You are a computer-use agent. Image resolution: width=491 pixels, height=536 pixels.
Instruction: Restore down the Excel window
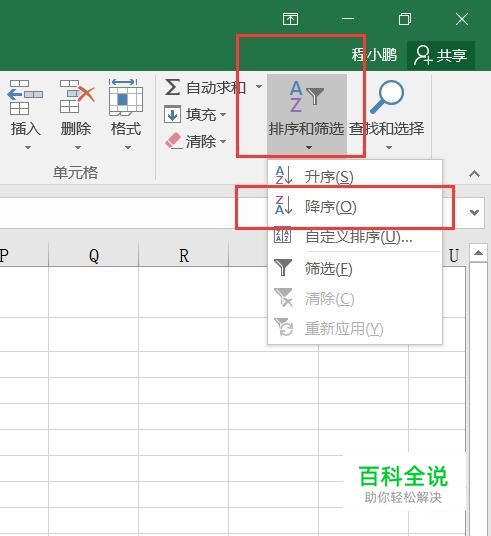click(405, 19)
